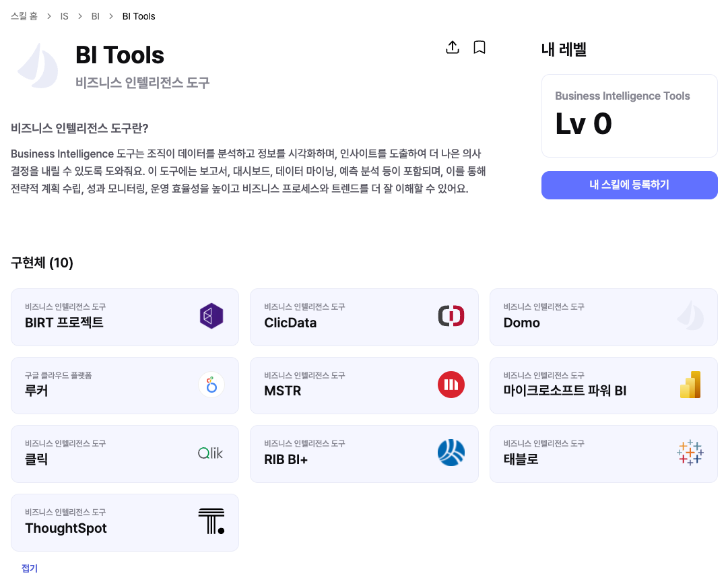
Task: Click the 태블로 Tableau logo icon
Action: pos(690,453)
